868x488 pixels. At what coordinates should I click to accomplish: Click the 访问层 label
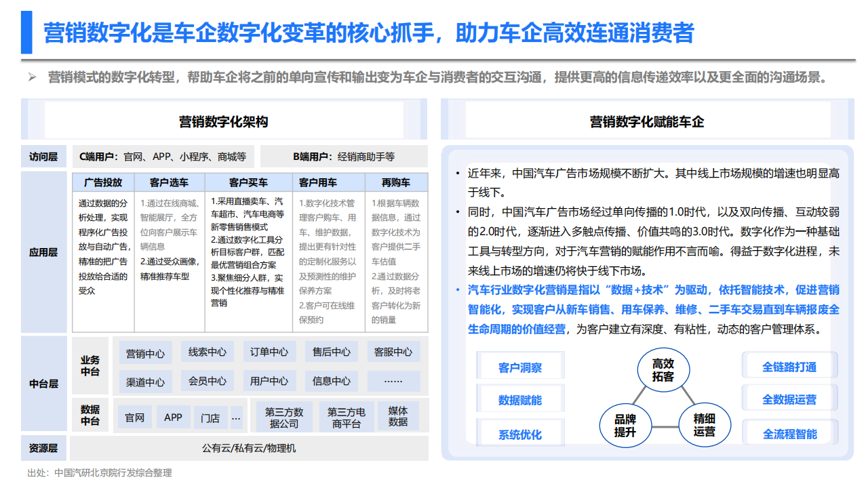point(43,157)
